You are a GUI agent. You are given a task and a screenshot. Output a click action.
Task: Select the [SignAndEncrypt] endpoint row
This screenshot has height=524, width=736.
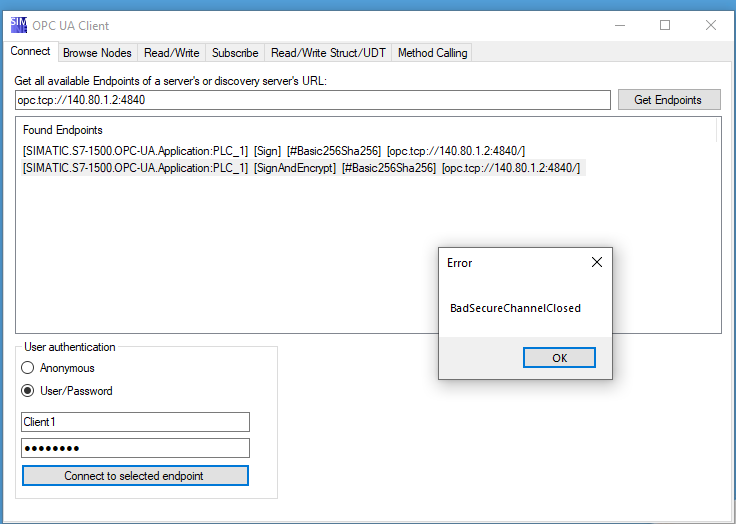coord(301,168)
